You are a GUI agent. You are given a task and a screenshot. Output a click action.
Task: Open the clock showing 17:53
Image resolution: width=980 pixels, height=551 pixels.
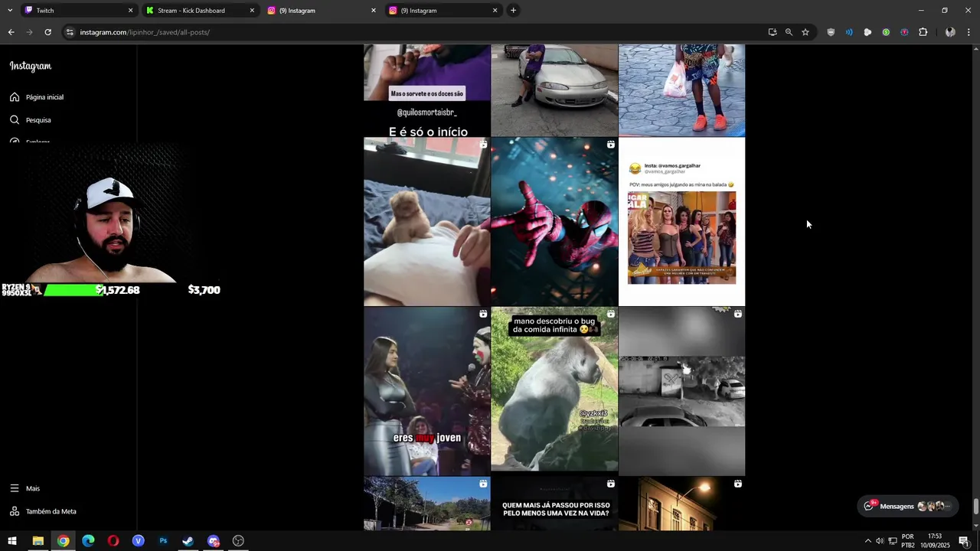(x=935, y=541)
